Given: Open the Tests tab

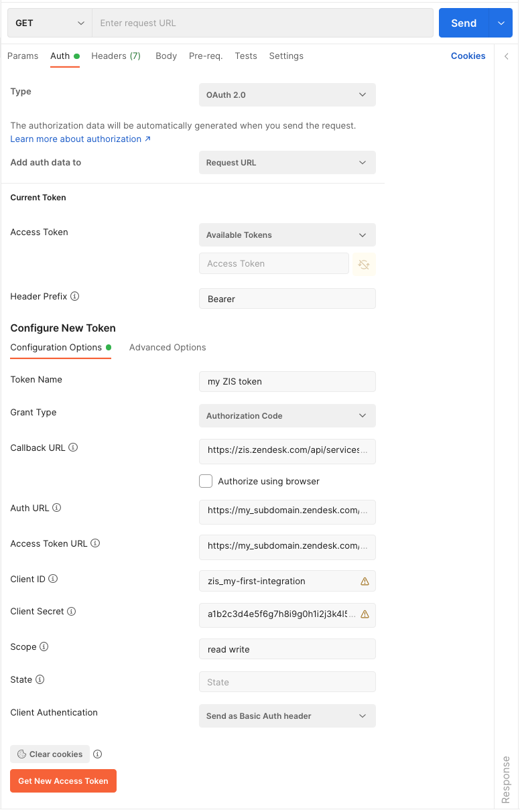Looking at the screenshot, I should [x=246, y=56].
